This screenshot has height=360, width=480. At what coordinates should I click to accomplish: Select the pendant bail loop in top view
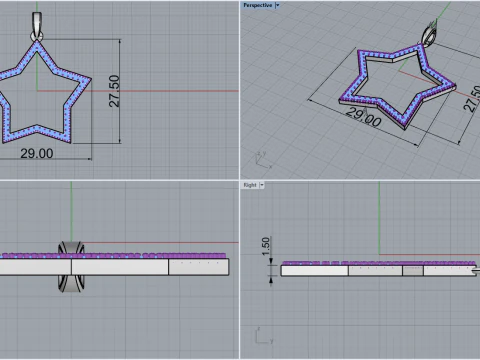tap(37, 26)
